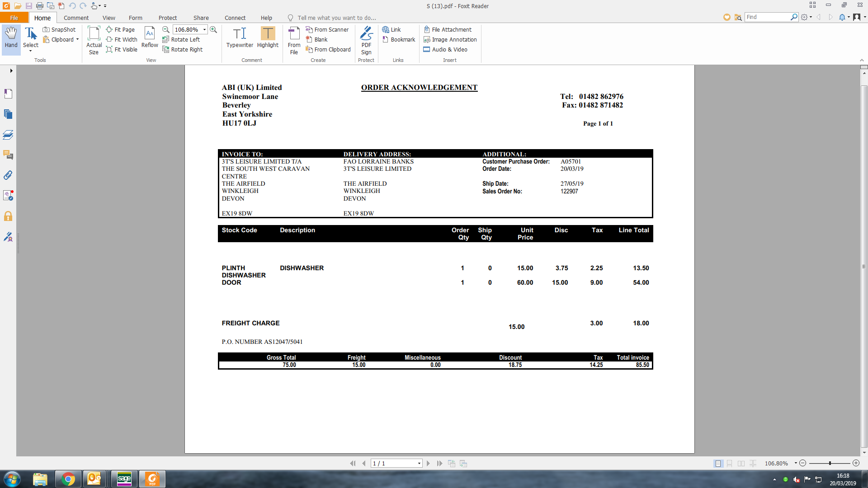Open the page number dropdown at the bottom
This screenshot has width=868, height=488.
(419, 464)
